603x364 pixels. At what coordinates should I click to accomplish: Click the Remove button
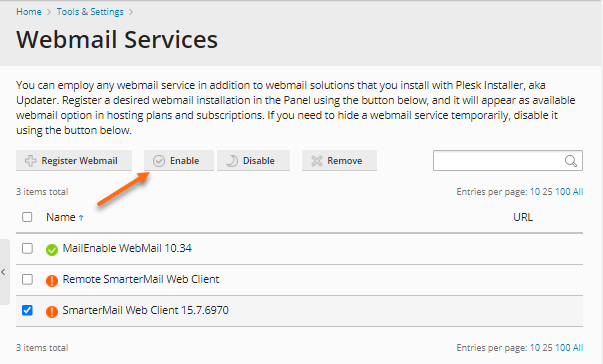pyautogui.click(x=339, y=161)
